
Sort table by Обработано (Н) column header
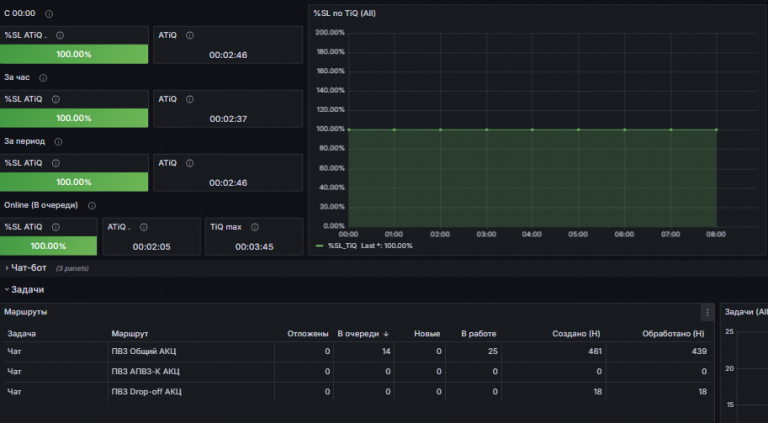pos(673,334)
